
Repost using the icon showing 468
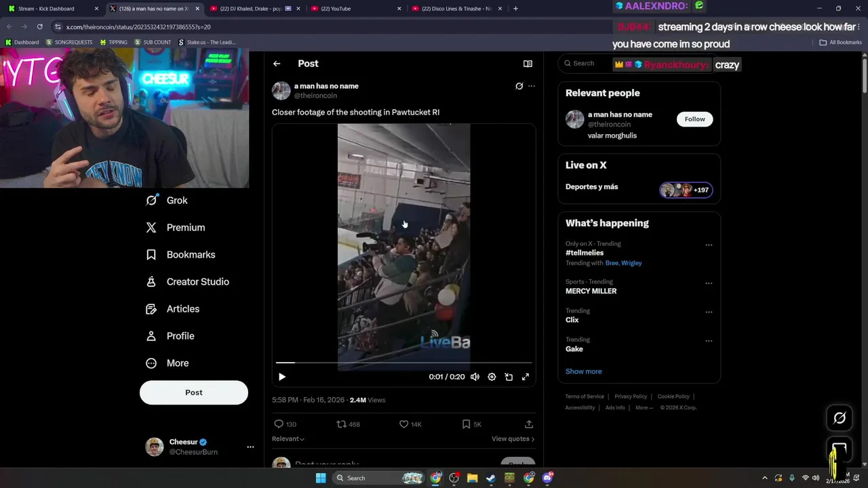[341, 424]
